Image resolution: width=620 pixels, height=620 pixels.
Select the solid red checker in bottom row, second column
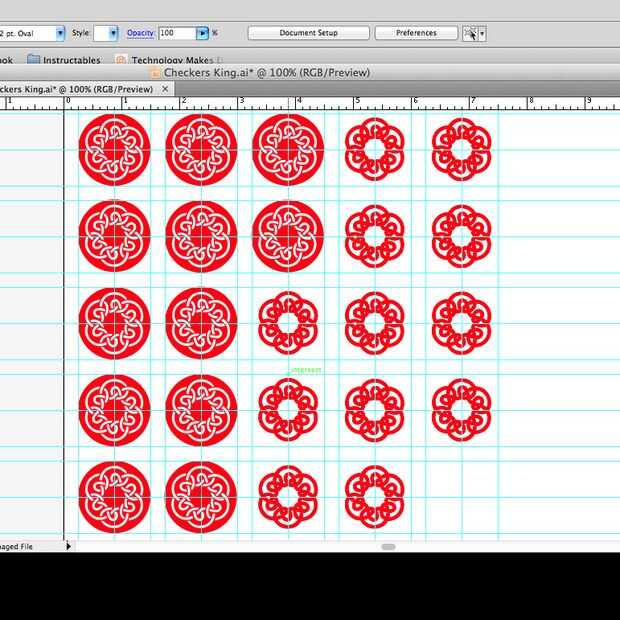click(201, 497)
